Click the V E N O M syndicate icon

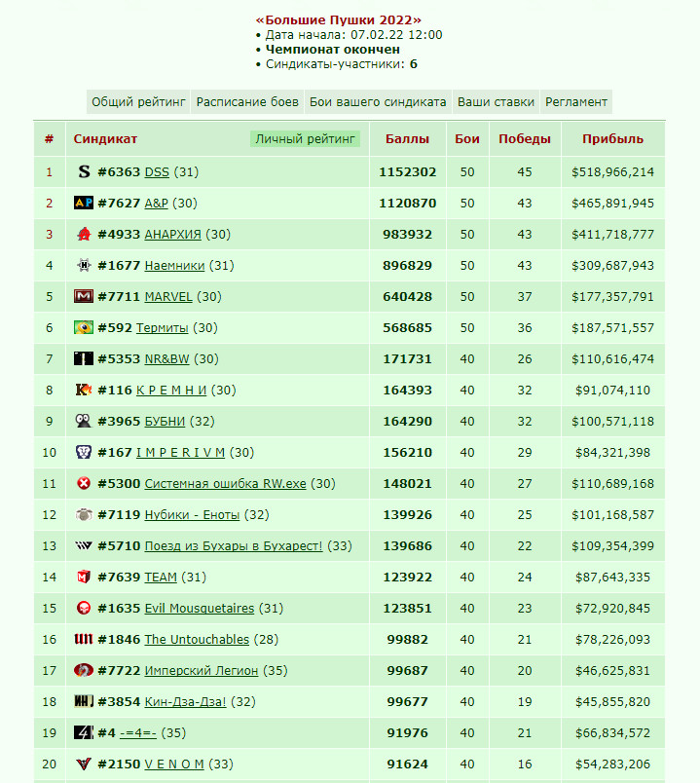(84, 764)
